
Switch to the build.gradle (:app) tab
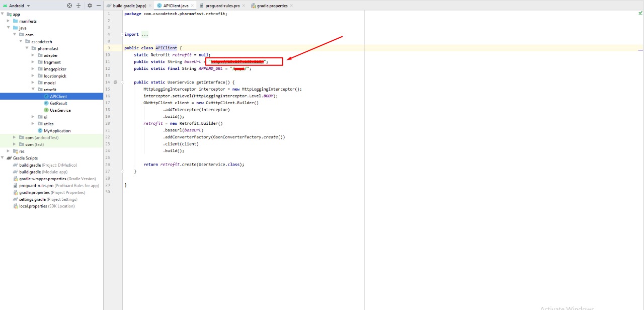pos(129,6)
